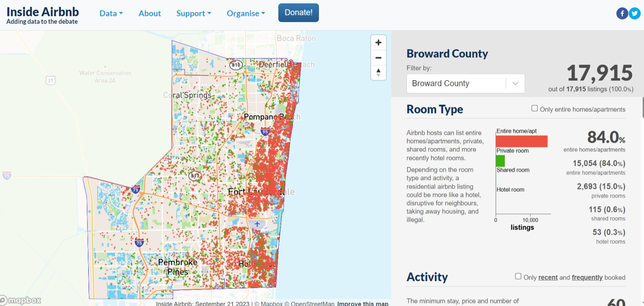The height and width of the screenshot is (306, 644).
Task: Click I-95 shield near Pompano Beach
Action: click(x=265, y=131)
